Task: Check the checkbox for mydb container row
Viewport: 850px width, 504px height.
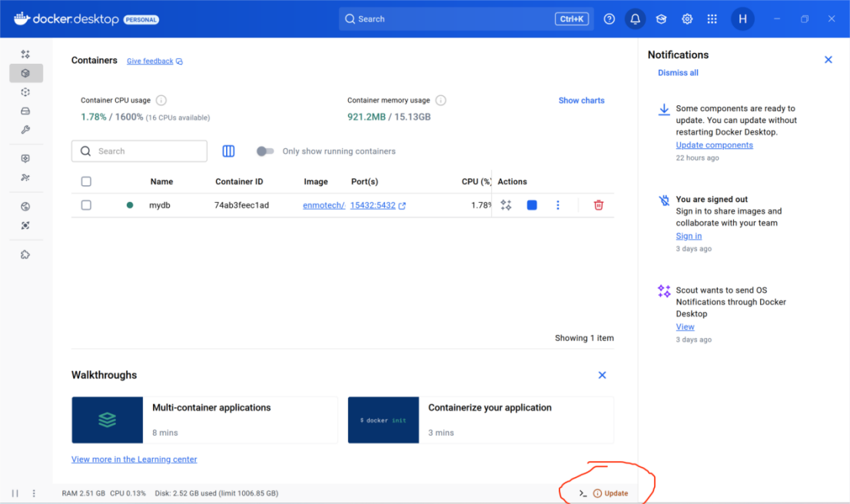Action: coord(86,205)
